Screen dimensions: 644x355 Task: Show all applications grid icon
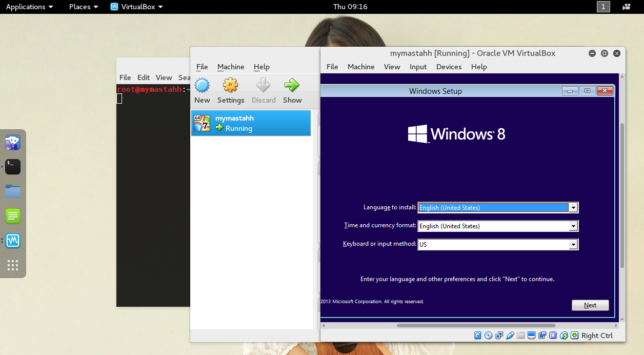(13, 265)
